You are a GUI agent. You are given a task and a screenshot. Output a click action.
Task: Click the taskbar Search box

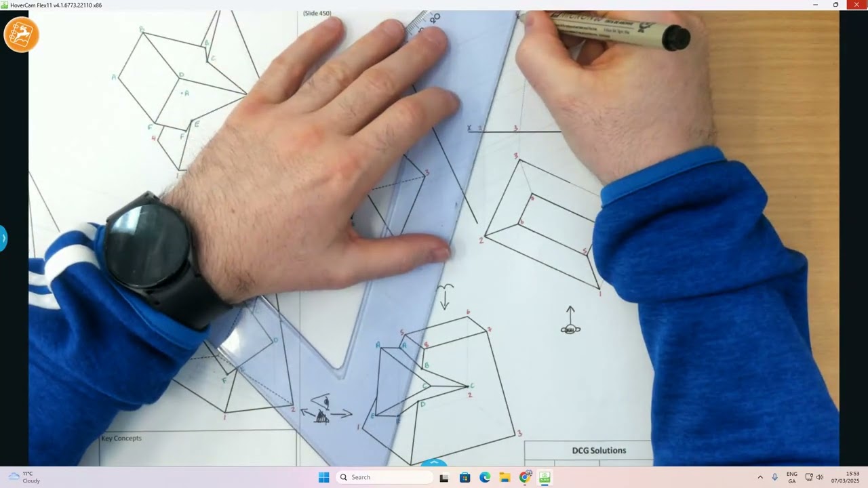tap(384, 477)
